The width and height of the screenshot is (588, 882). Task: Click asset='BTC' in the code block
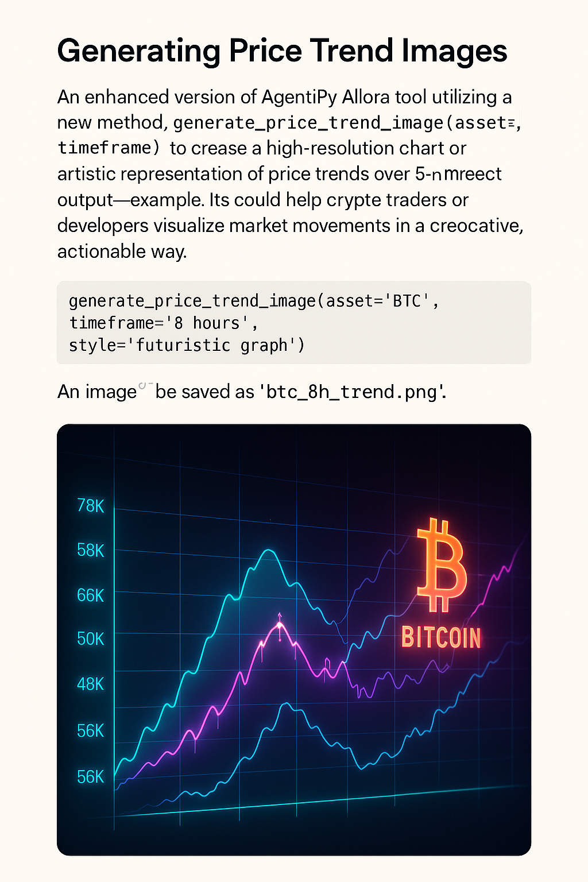[x=382, y=301]
